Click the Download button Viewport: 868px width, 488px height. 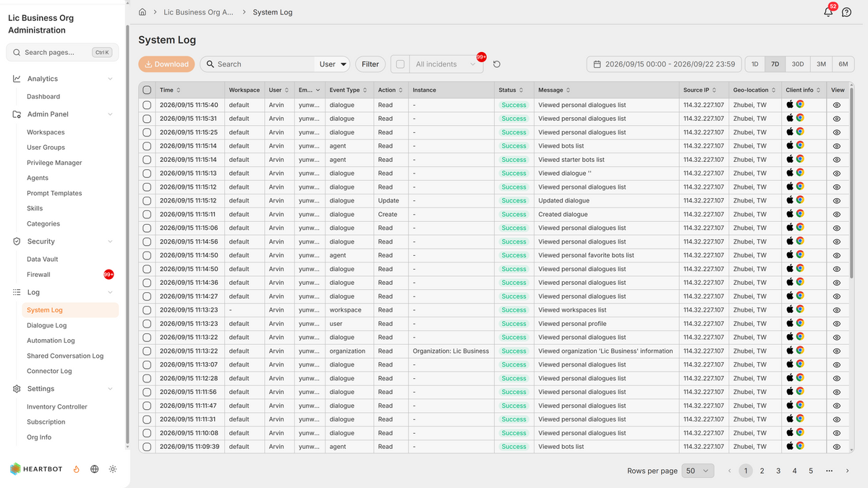click(166, 64)
